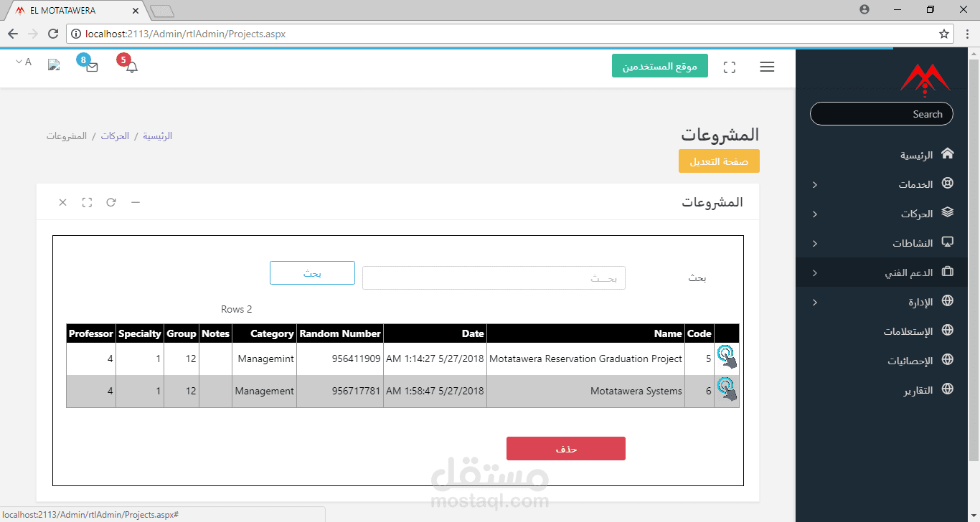Expand the الحركات sidebar chevron
This screenshot has width=980, height=522.
point(815,214)
